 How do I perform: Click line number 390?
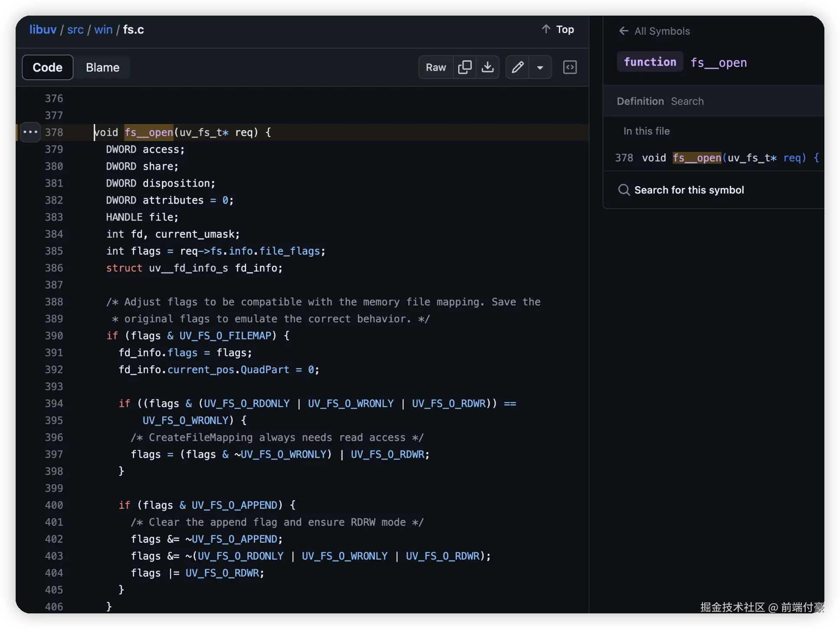coord(54,336)
